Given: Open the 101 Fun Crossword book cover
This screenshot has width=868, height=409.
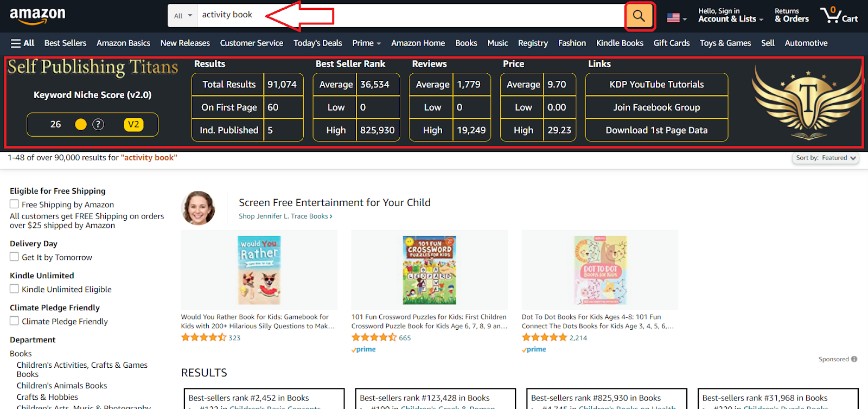Looking at the screenshot, I should (430, 270).
